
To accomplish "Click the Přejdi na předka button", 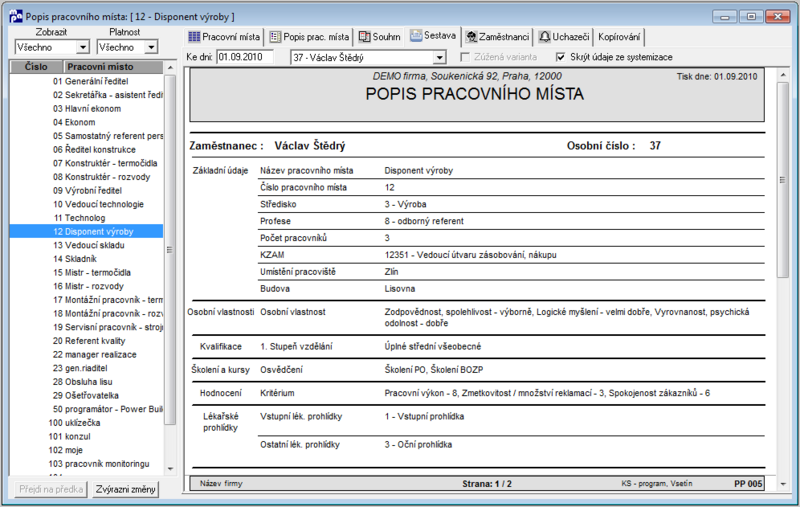I will [x=51, y=490].
